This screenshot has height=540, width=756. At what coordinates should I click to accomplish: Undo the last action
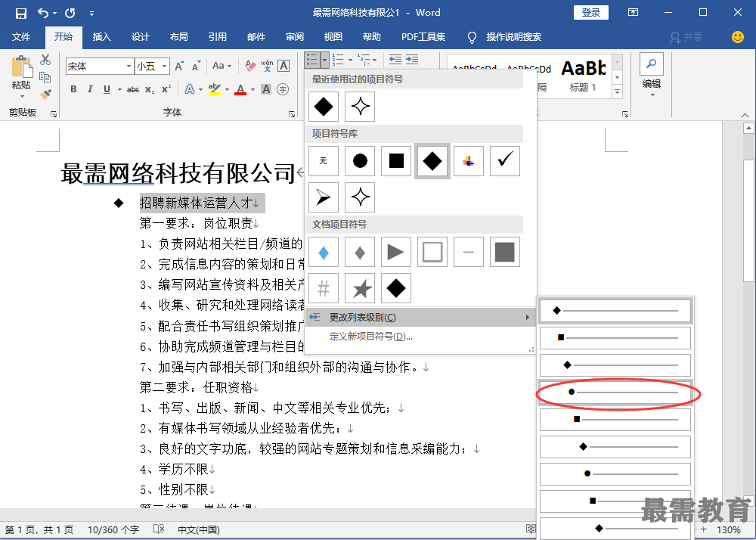(43, 13)
